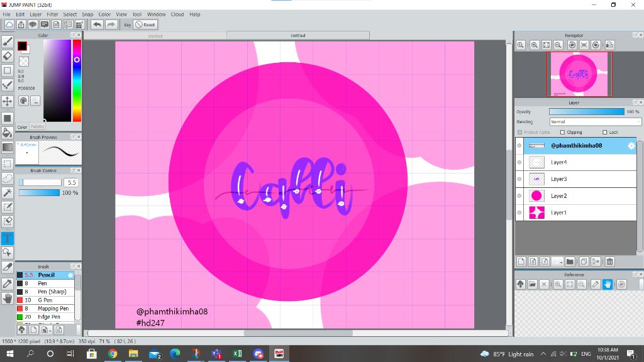Select the Brush tool in left toolbar
Screen dimensions: 644x362
tap(8, 41)
